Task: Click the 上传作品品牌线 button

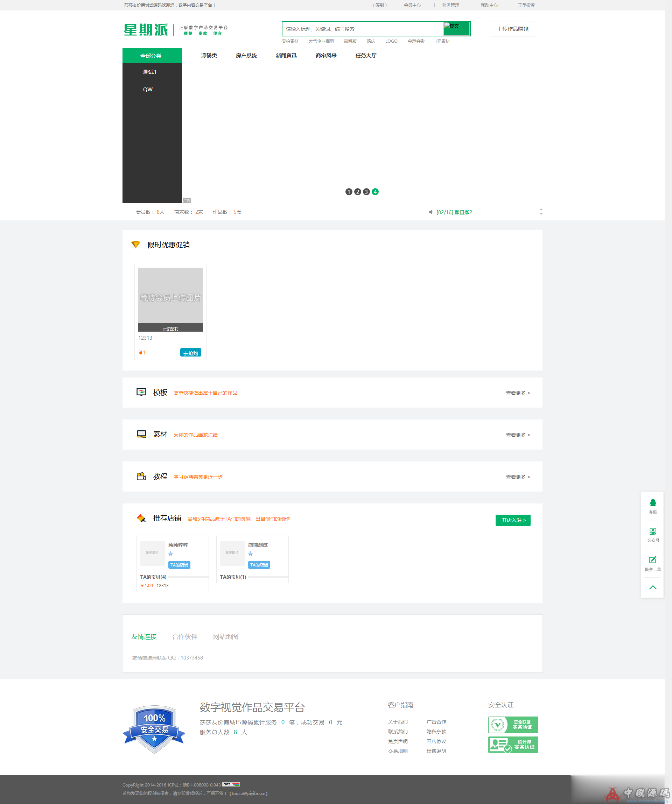Action: (x=513, y=29)
